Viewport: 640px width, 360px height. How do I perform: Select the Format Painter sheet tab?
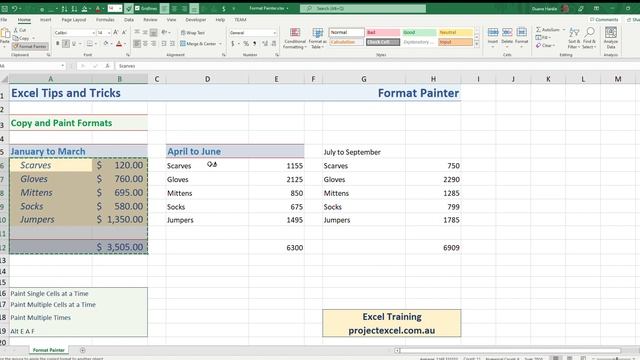click(49, 350)
